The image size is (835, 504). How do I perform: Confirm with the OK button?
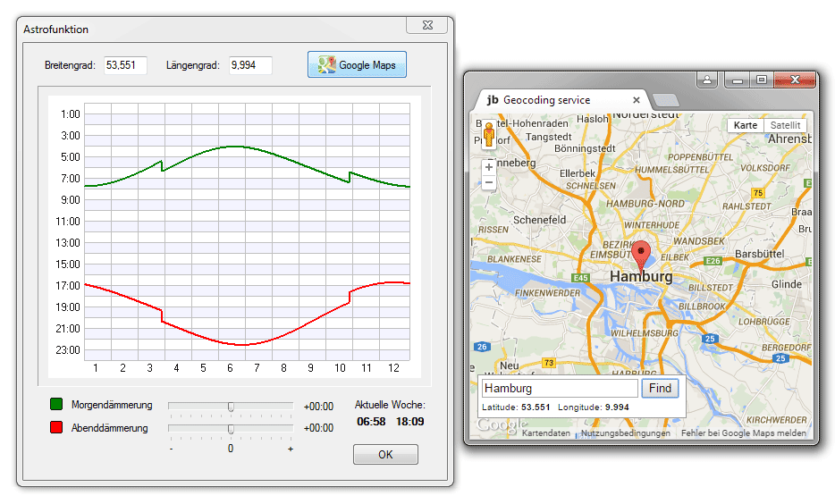(385, 455)
